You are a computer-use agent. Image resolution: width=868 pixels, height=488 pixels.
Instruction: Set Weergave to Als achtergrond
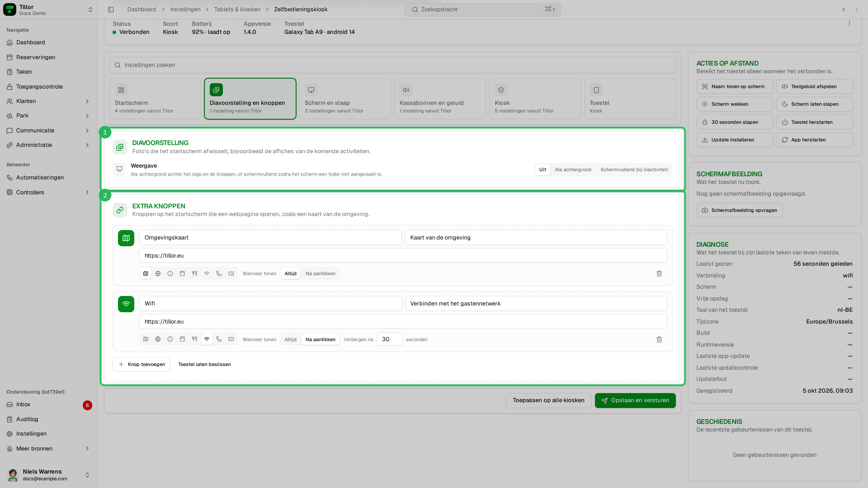pyautogui.click(x=573, y=170)
